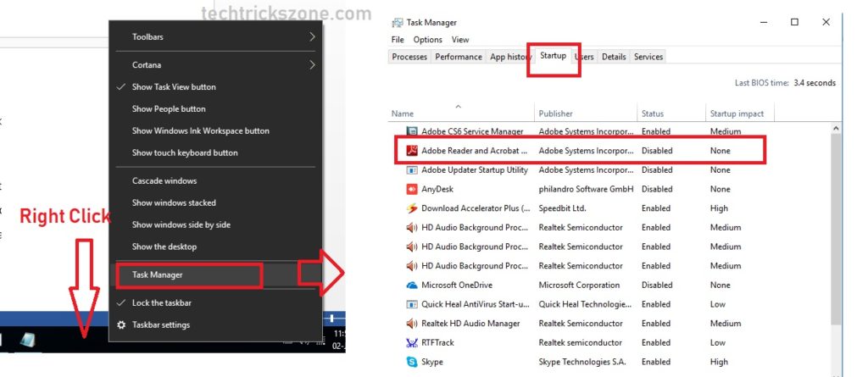The width and height of the screenshot is (868, 377).
Task: Choose Show the desktop menu entry
Action: pos(164,247)
